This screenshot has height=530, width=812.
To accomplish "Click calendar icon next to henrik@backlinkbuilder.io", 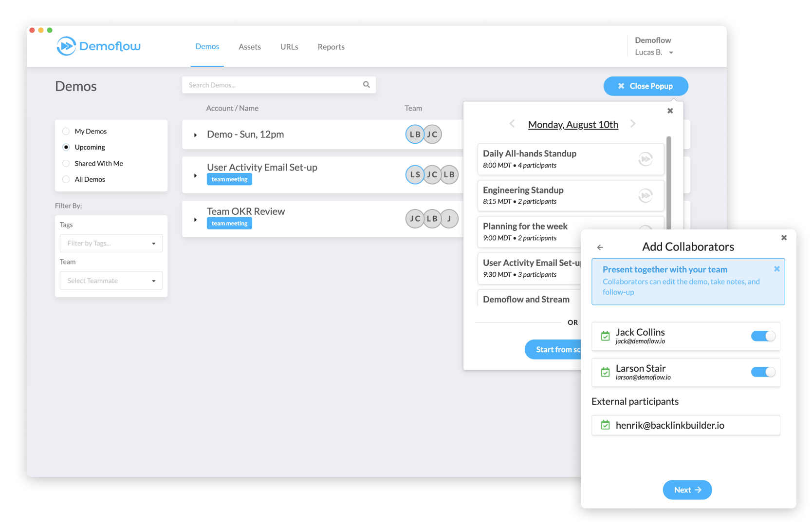I will [606, 425].
